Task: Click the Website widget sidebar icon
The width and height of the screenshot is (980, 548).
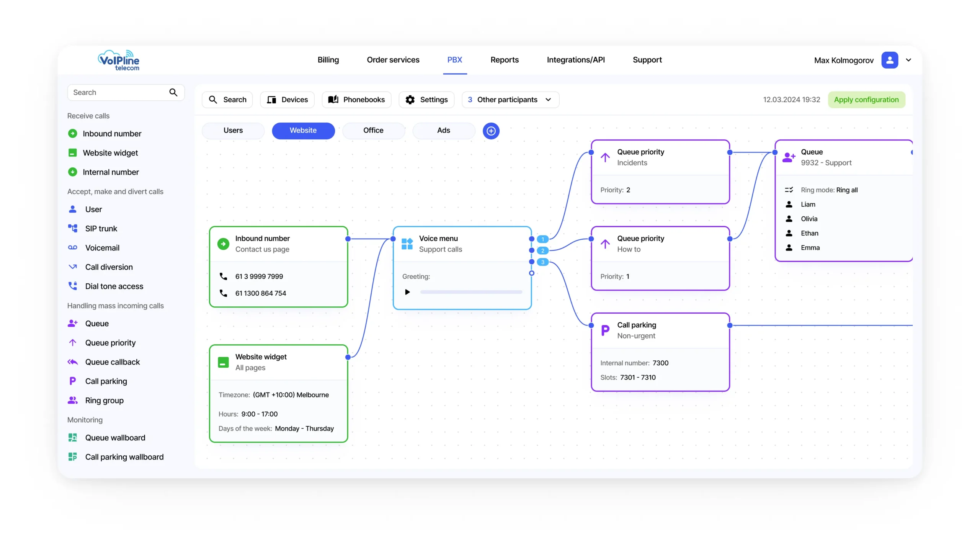Action: [72, 153]
